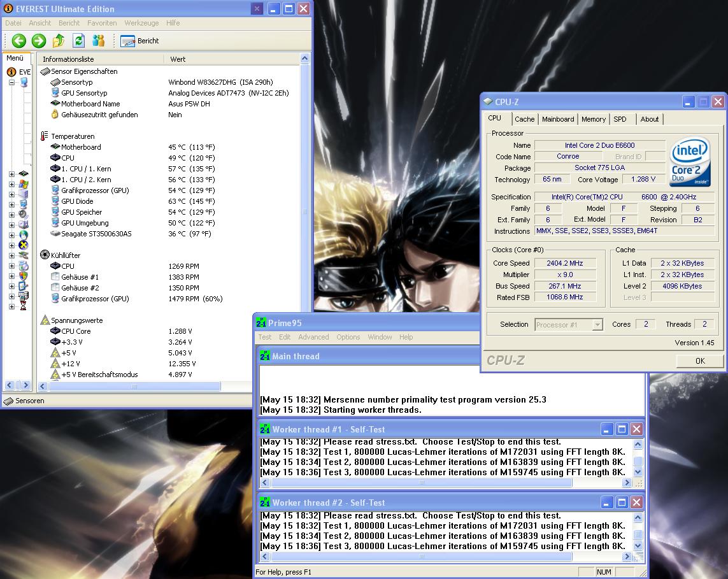Click the Spannungswerte warning triangle icon
The image size is (728, 579).
click(45, 320)
